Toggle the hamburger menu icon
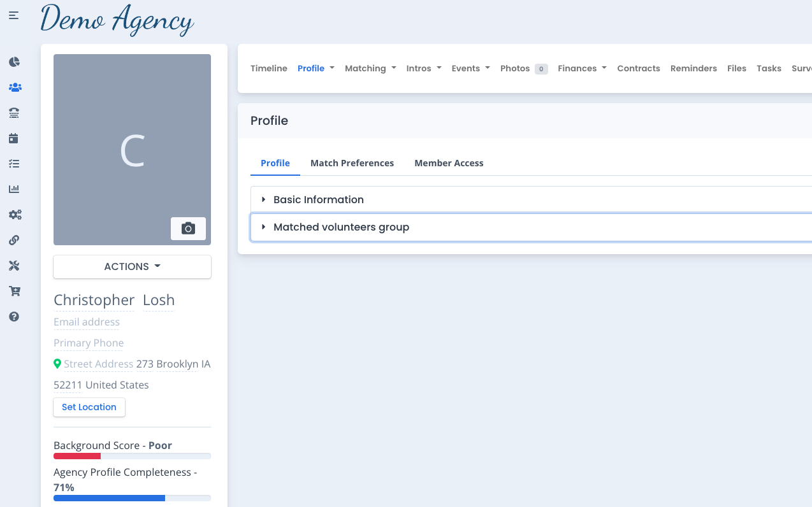 coord(13,15)
